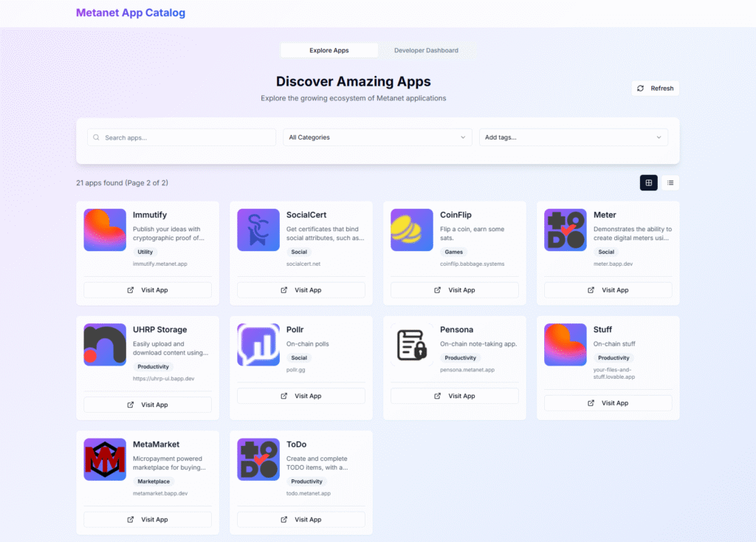Switch to grid view layout
The width and height of the screenshot is (756, 542).
pos(648,182)
